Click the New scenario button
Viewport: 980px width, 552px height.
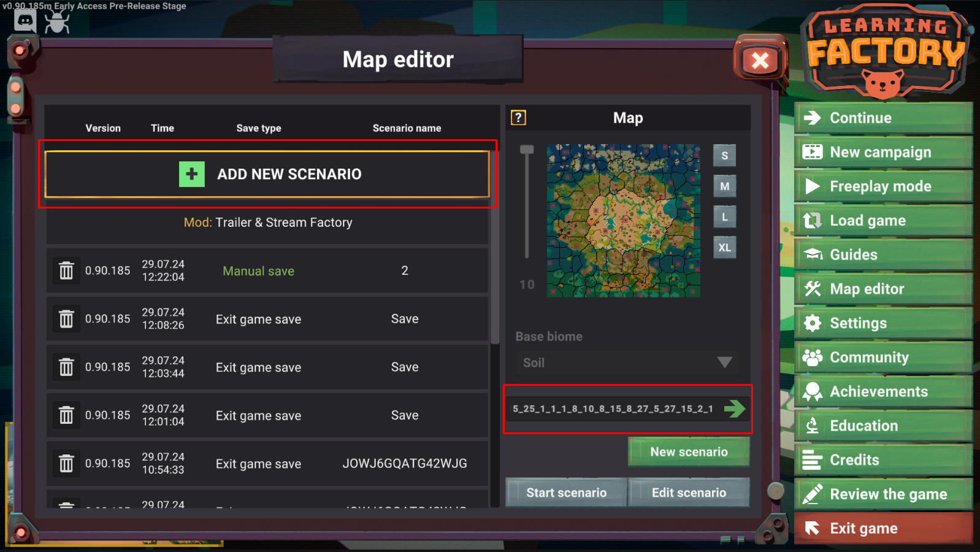689,452
